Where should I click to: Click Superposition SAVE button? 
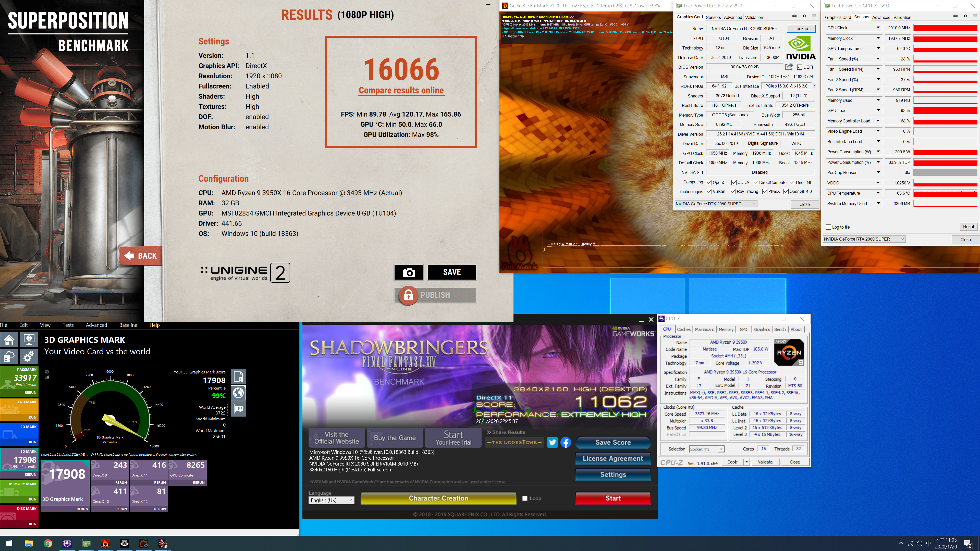tap(451, 272)
